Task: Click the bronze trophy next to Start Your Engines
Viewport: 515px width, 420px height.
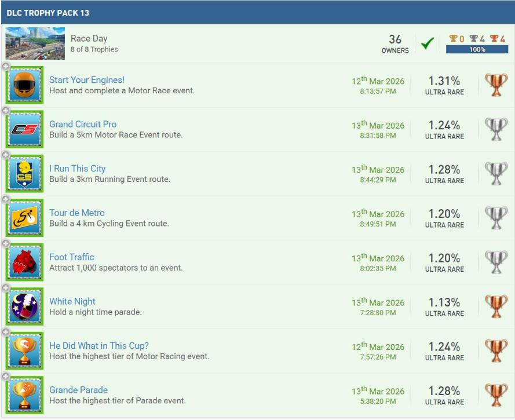Action: 496,85
